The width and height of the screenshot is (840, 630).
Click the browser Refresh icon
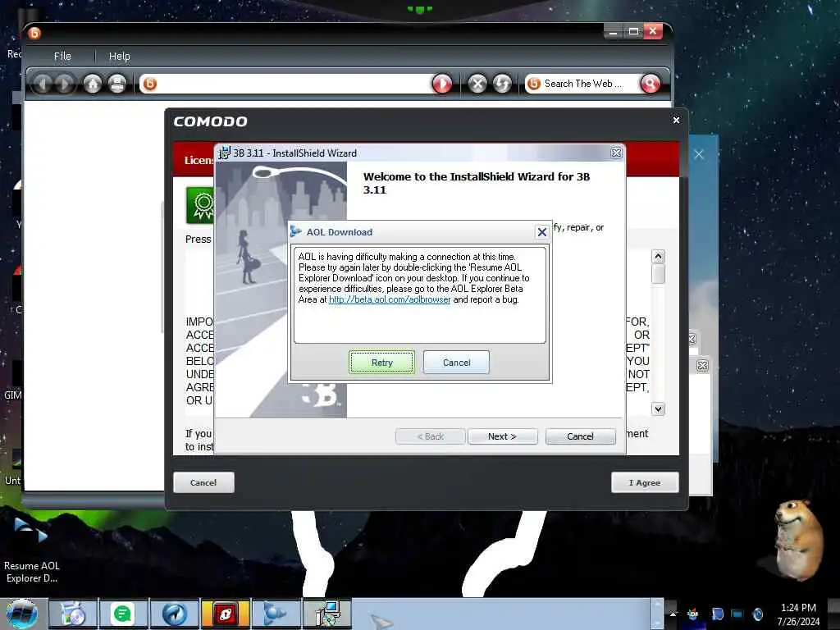[x=502, y=84]
